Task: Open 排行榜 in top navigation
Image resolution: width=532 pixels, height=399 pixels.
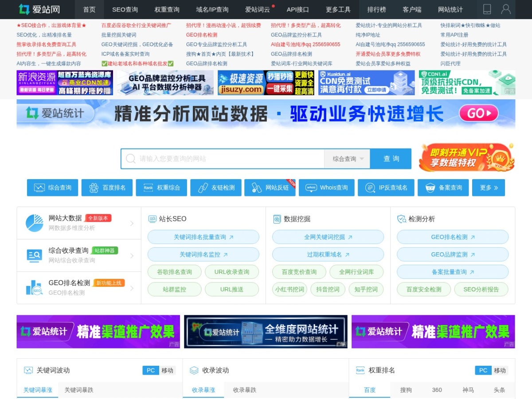Action: 376,9
